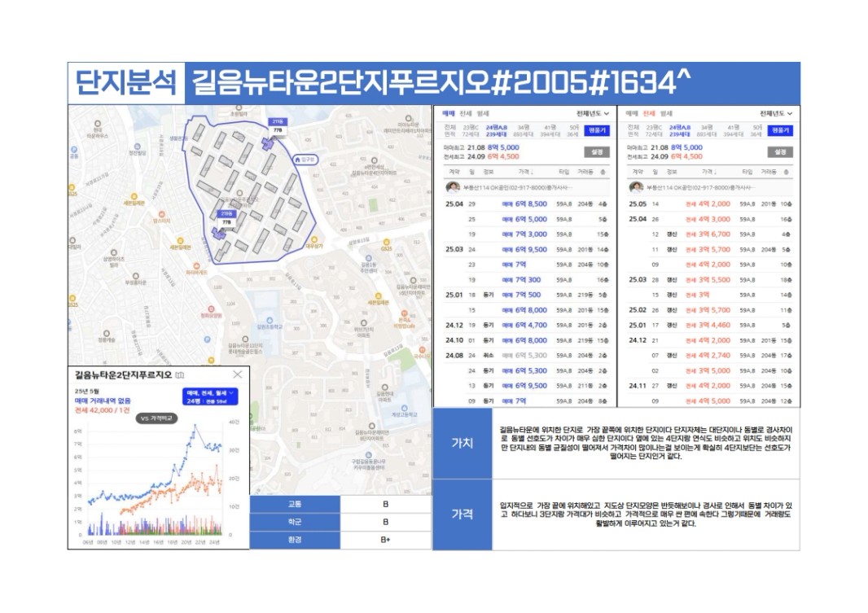Screen dimensions: 868x613
Task: Click the e편한세상 길음뉴타운4단지 marker
Action: tap(374, 166)
